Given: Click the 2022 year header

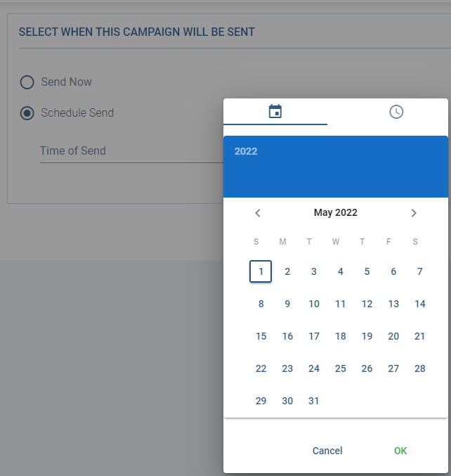Looking at the screenshot, I should (x=246, y=151).
